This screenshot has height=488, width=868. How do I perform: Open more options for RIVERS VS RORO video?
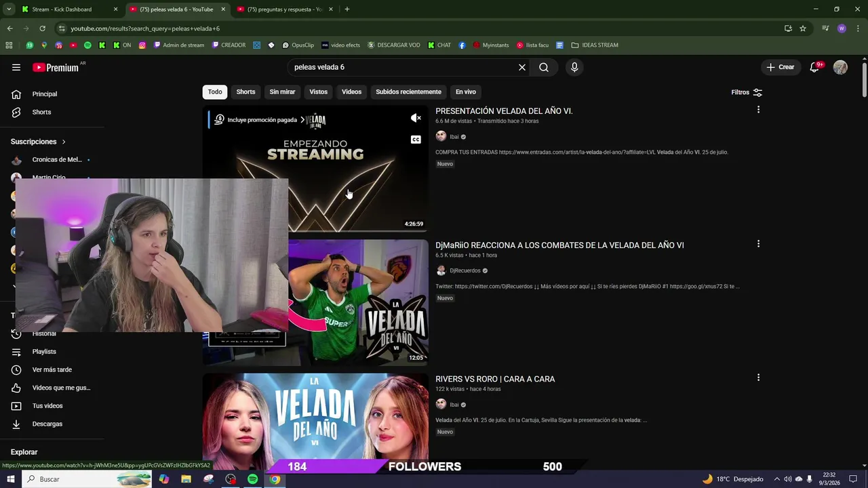pos(758,378)
